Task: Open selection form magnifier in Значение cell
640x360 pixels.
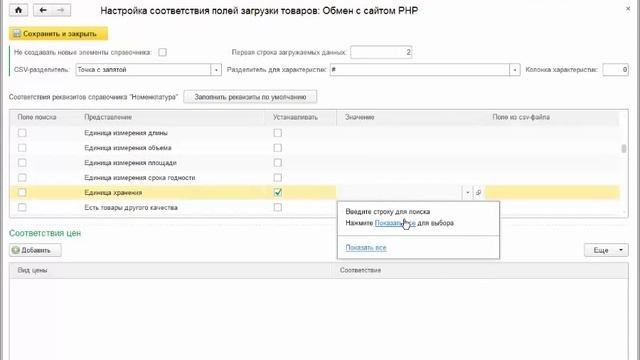Action: click(478, 193)
